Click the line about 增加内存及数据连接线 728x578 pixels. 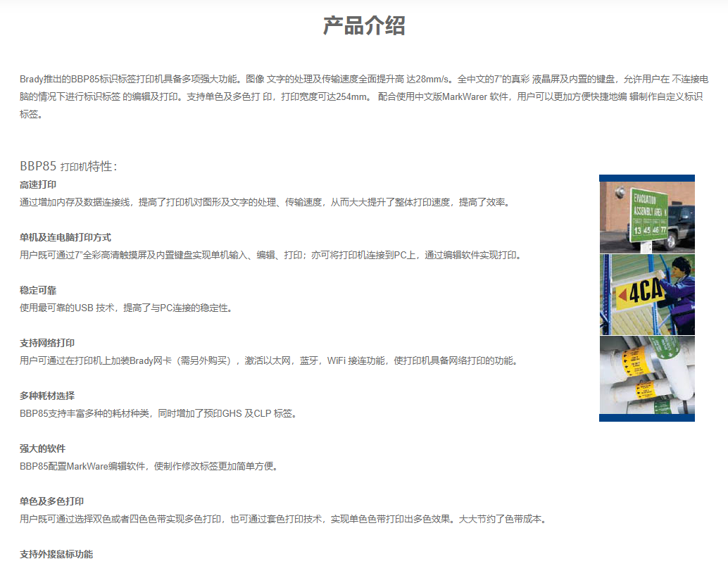point(265,203)
